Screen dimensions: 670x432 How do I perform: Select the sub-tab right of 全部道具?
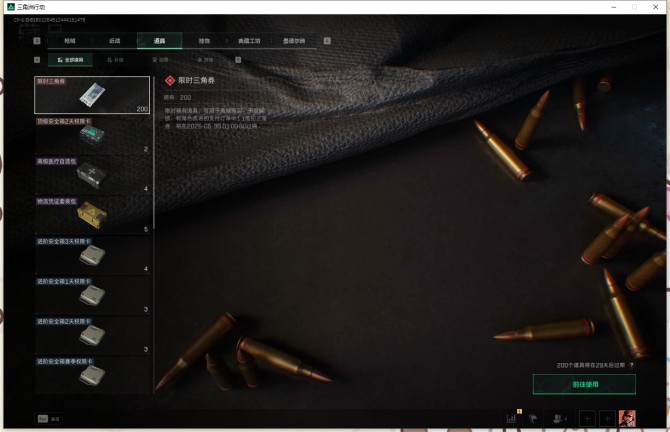coord(115,60)
